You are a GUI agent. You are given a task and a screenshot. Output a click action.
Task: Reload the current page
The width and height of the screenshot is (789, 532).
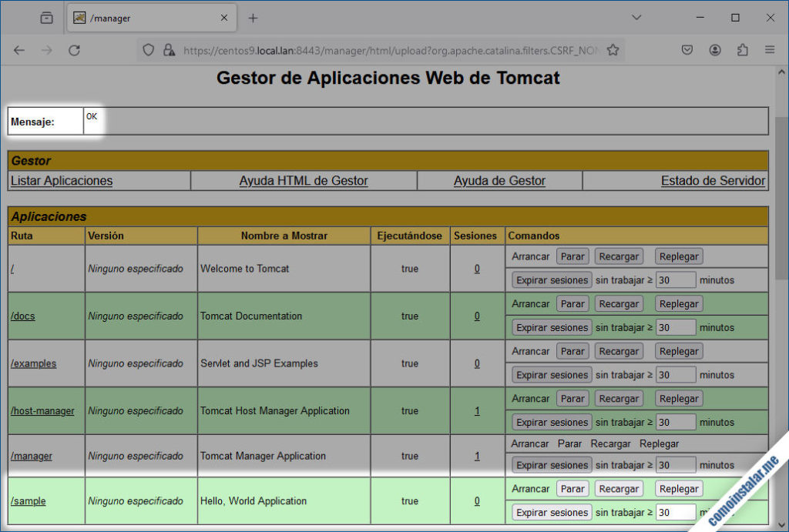point(74,49)
